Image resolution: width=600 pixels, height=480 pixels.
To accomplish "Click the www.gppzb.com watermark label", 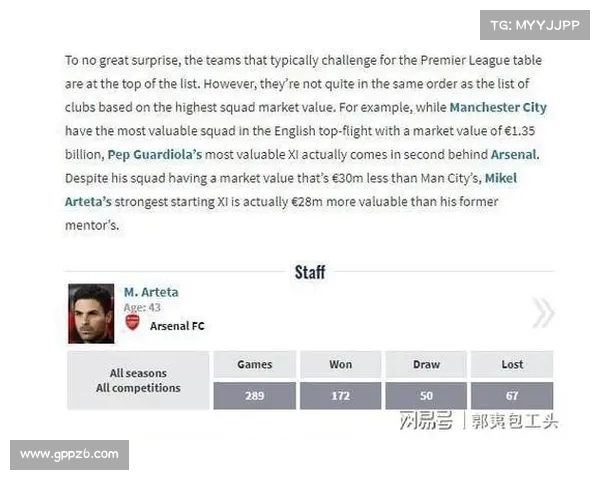I will coord(69,454).
